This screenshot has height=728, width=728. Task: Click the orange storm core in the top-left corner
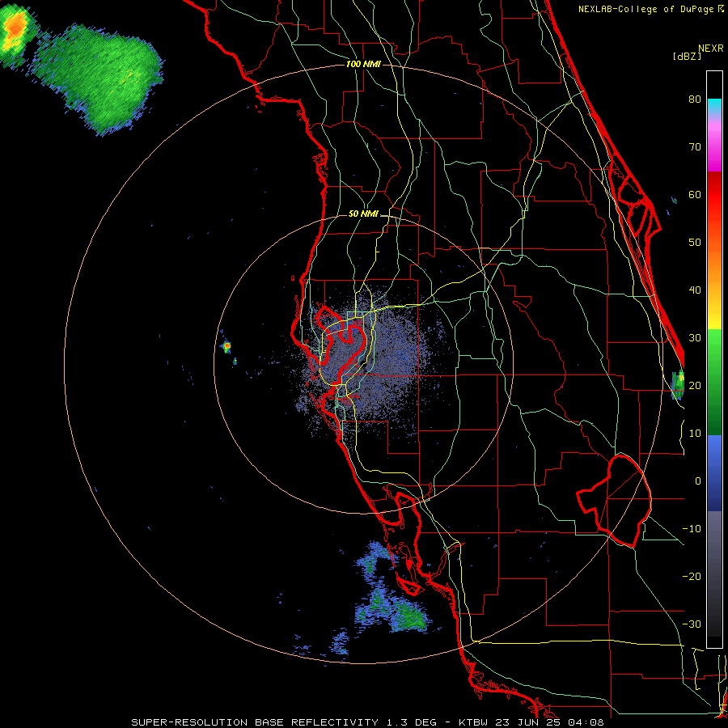coord(15,29)
